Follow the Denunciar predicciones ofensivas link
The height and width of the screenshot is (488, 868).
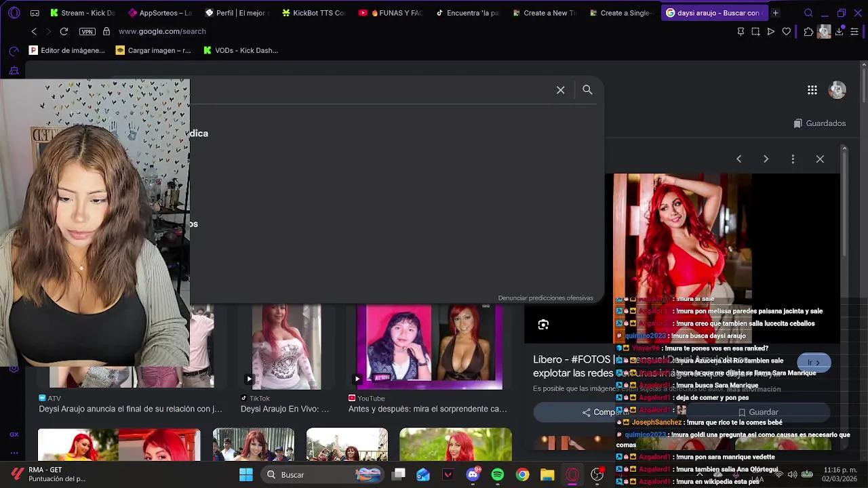coord(545,298)
